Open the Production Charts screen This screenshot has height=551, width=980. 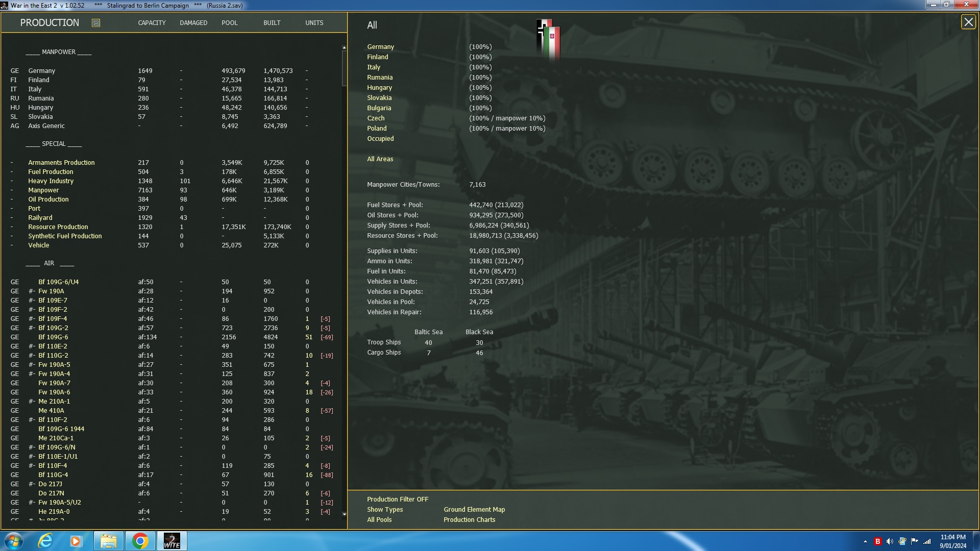coord(469,519)
